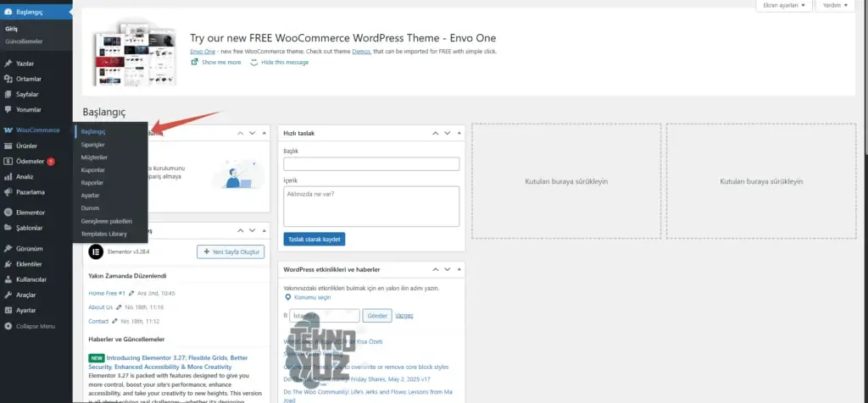Move WordPress etkinlikleri ve haberler box up
The width and height of the screenshot is (868, 403).
pos(435,270)
